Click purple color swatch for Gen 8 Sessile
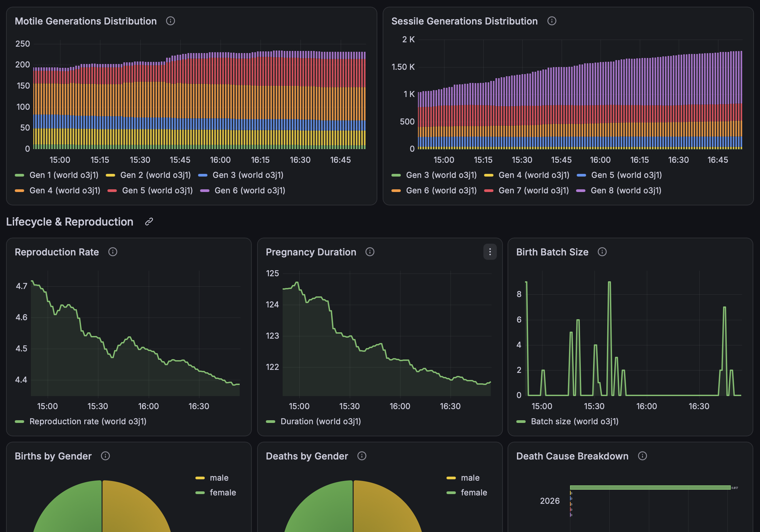Viewport: 760px width, 532px height. point(581,191)
